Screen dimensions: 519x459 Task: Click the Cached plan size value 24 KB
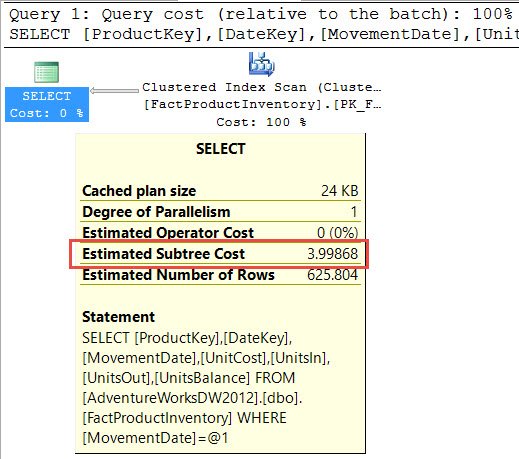click(x=340, y=191)
